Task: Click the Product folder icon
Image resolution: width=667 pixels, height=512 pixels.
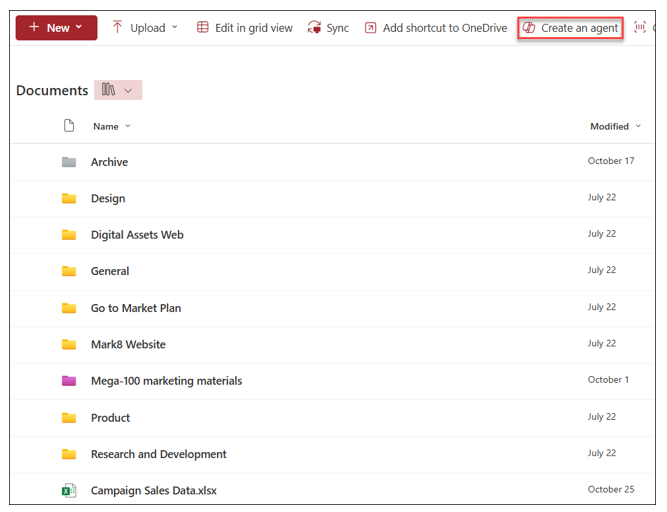Action: coord(69,418)
